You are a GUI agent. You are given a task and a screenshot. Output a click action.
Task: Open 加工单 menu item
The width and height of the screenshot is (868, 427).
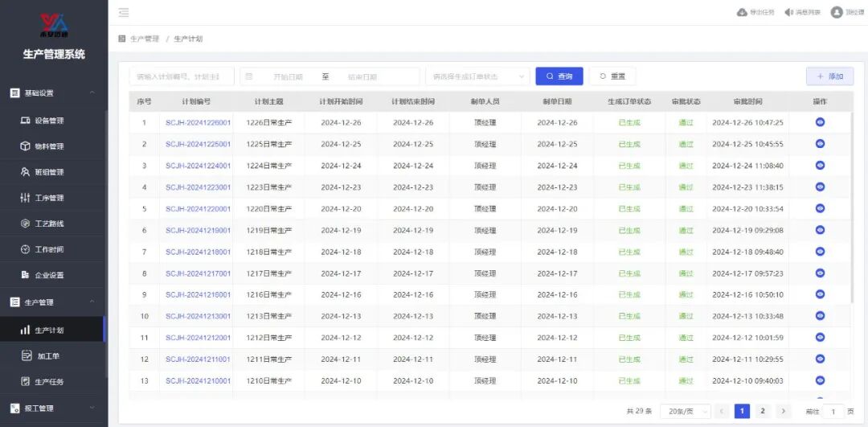click(x=51, y=355)
